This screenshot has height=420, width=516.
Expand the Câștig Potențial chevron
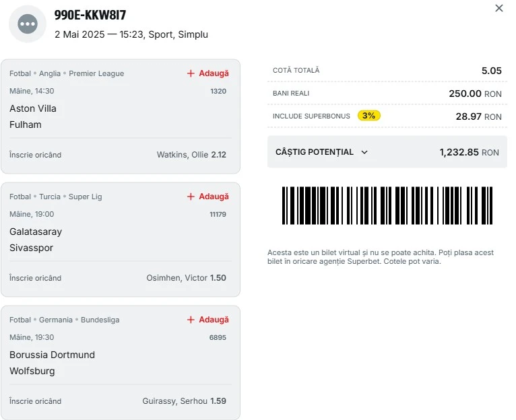coord(364,152)
